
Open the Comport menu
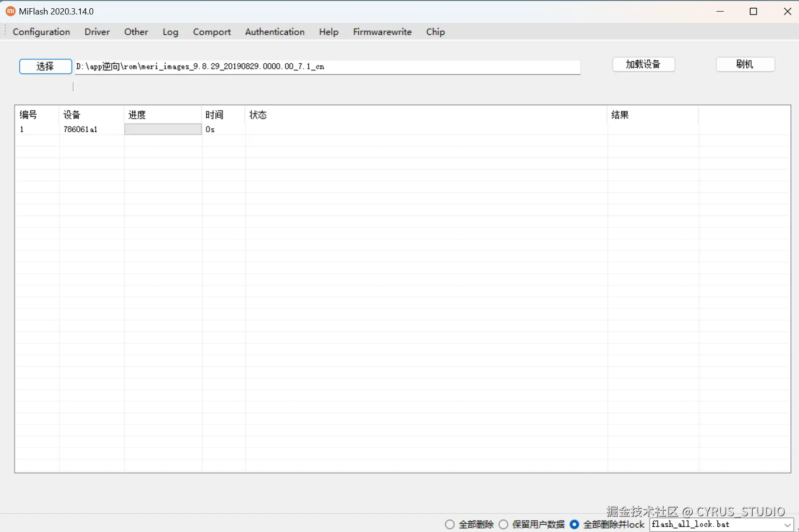pyautogui.click(x=212, y=32)
